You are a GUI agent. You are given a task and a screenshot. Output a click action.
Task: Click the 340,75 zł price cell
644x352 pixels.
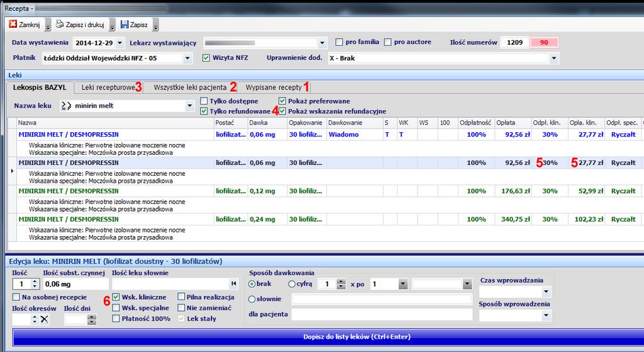pos(513,219)
